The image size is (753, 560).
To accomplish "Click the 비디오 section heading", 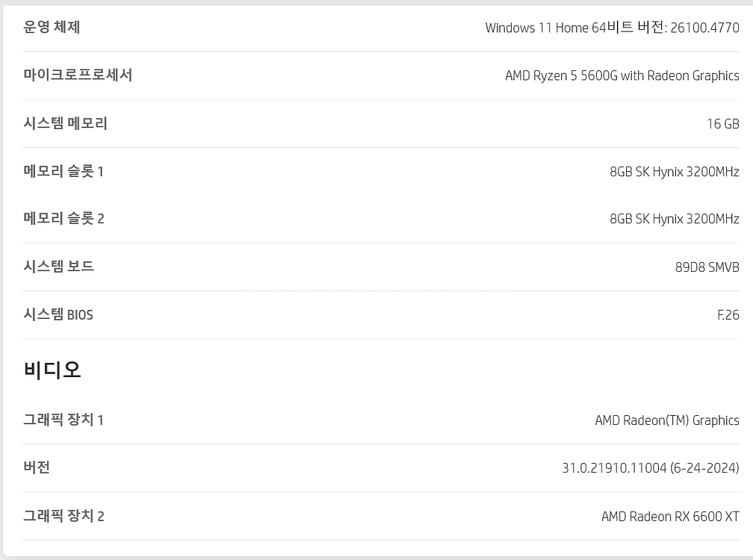I will (52, 370).
